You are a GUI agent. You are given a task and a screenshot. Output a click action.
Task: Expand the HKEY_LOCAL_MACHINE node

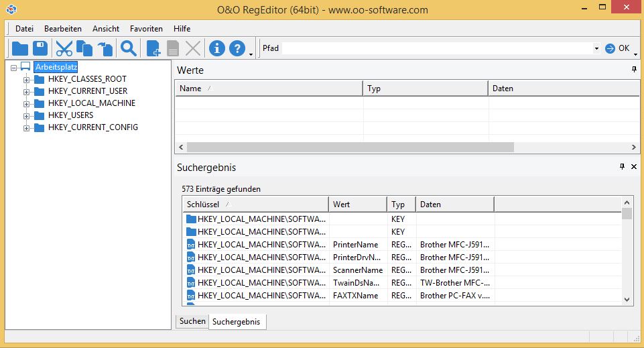coord(26,104)
